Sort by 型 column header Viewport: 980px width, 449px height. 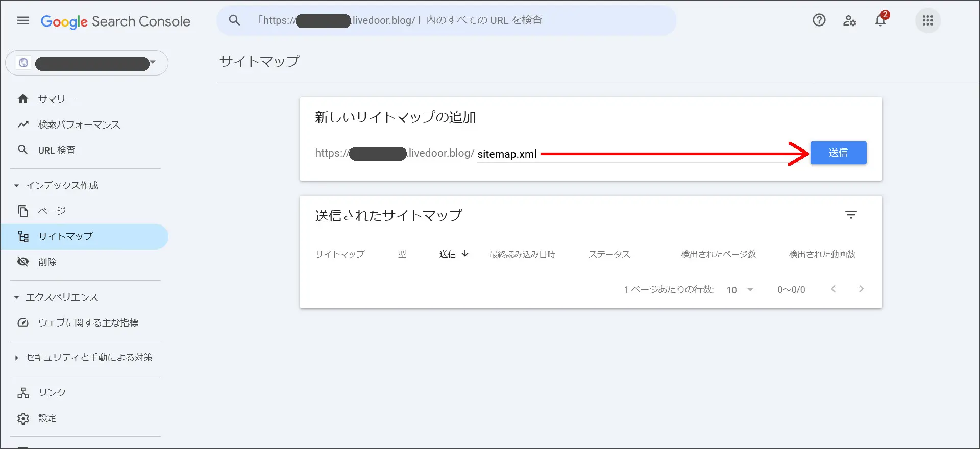click(x=402, y=254)
